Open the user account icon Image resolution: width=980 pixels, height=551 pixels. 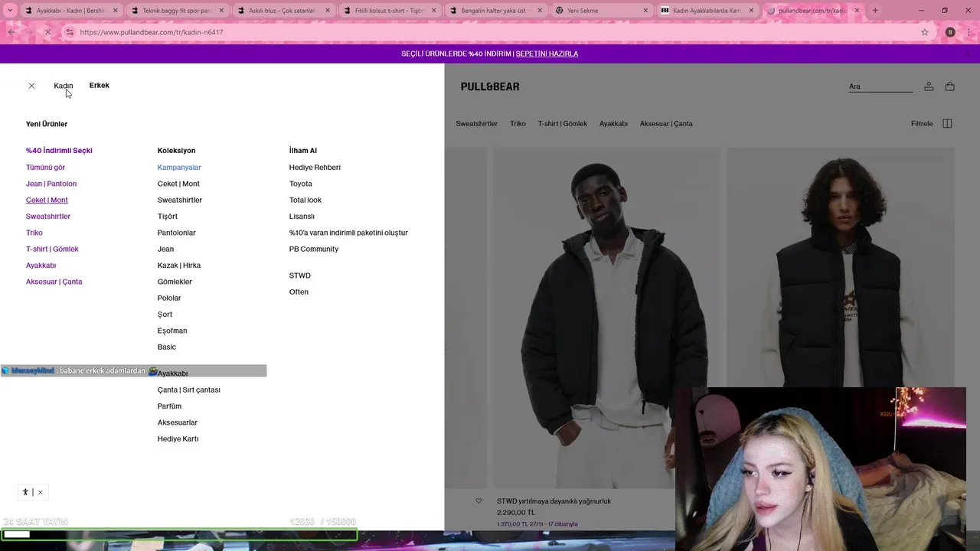929,86
